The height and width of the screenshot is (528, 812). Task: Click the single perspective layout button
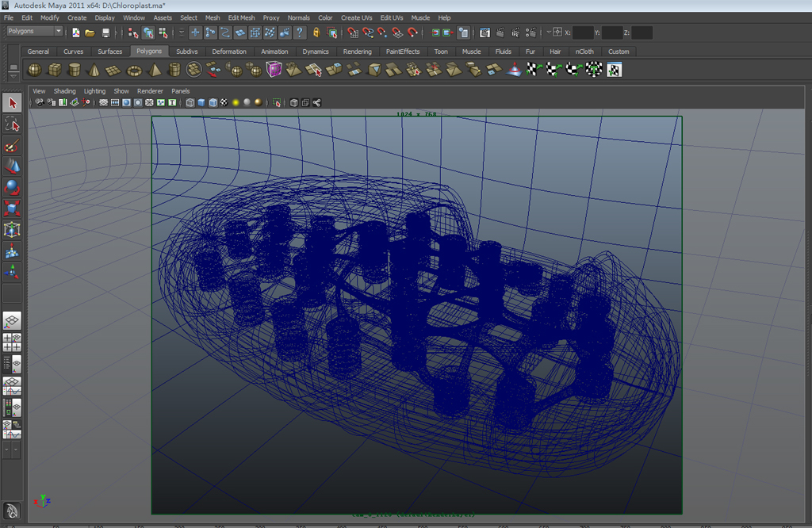[11, 319]
